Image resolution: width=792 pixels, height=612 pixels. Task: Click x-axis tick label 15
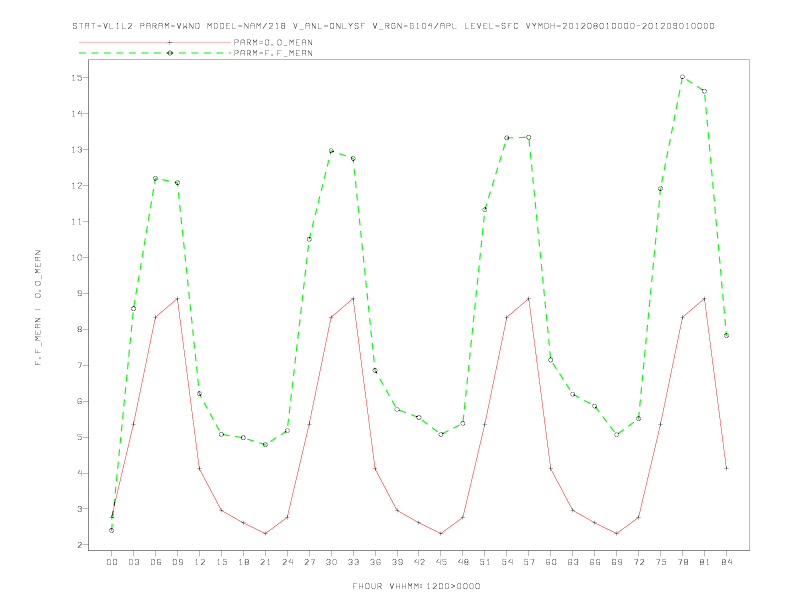click(x=221, y=562)
